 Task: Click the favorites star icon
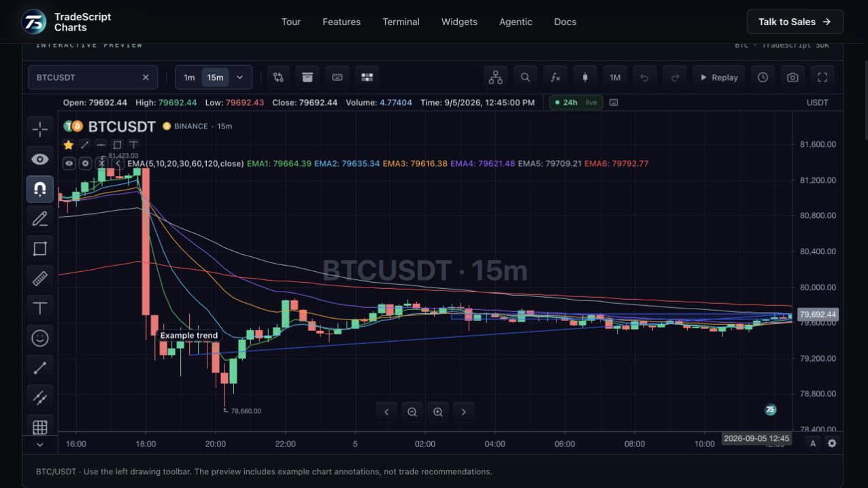point(69,145)
